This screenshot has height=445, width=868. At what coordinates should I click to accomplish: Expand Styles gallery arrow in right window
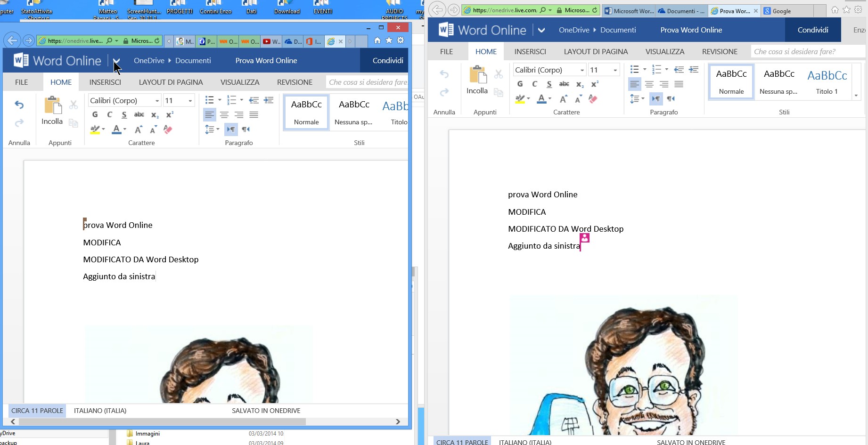(856, 96)
